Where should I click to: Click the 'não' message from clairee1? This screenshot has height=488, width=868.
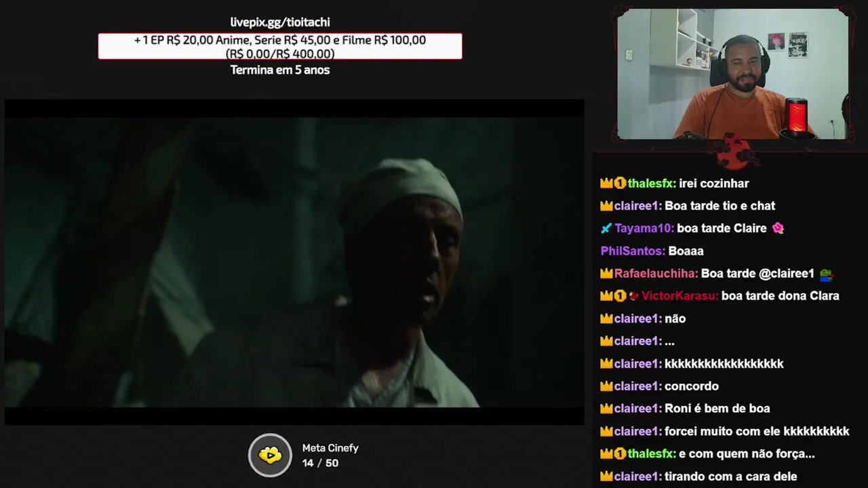(675, 319)
